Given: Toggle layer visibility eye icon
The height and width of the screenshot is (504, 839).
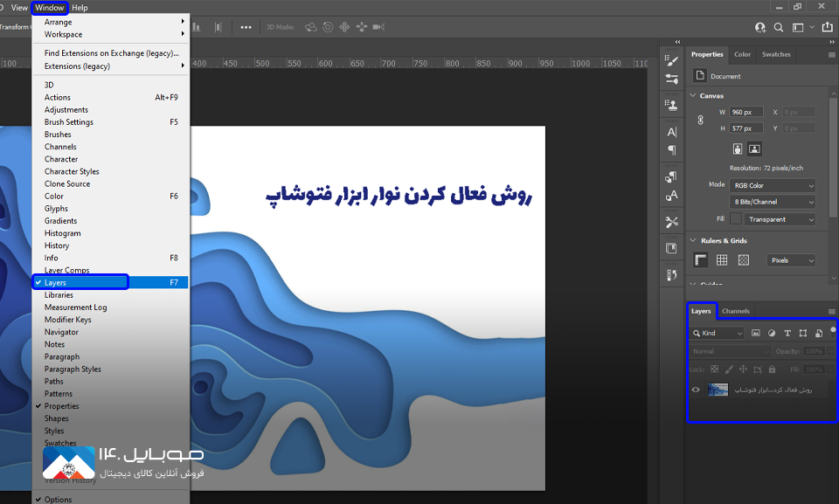Looking at the screenshot, I should pyautogui.click(x=696, y=390).
